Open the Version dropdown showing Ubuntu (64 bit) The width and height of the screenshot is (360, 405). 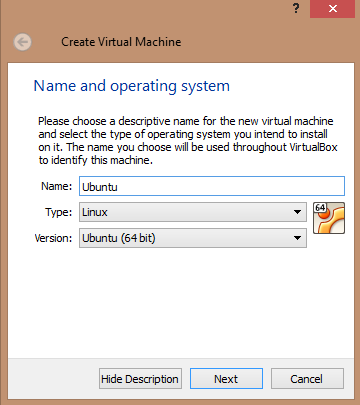pos(193,238)
